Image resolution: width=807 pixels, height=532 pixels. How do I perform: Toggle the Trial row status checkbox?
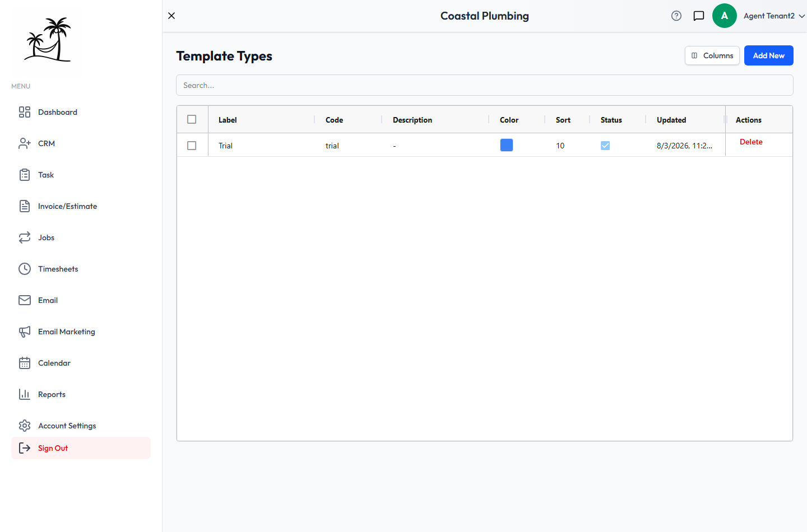605,146
